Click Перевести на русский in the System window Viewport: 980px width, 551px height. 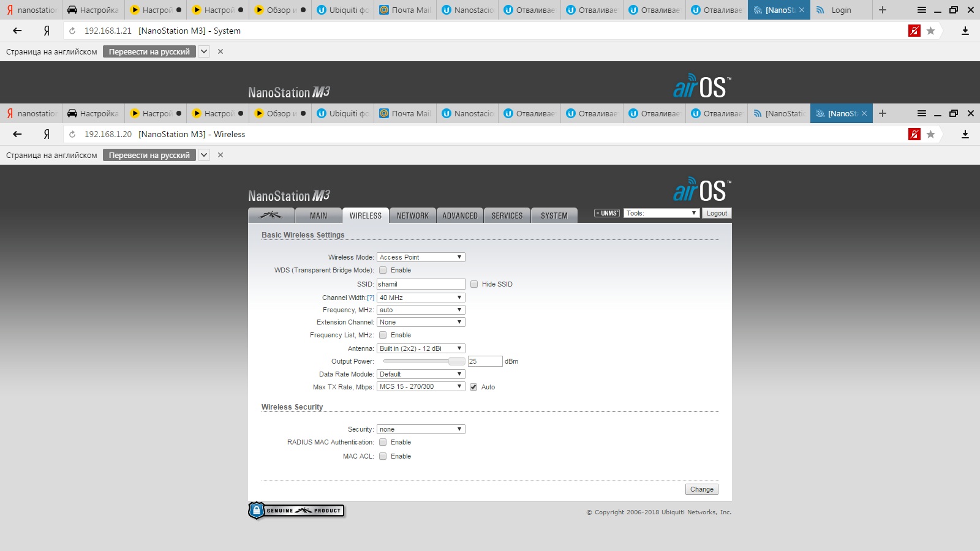pyautogui.click(x=149, y=51)
